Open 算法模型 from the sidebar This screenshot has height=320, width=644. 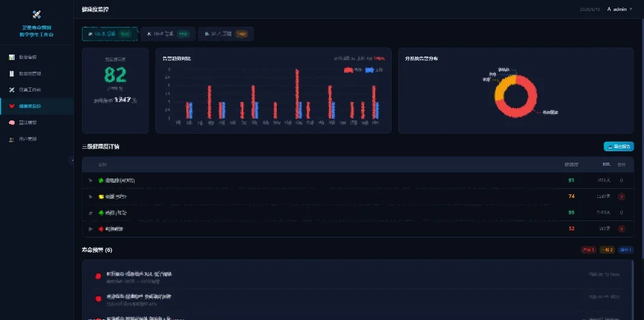click(x=37, y=123)
